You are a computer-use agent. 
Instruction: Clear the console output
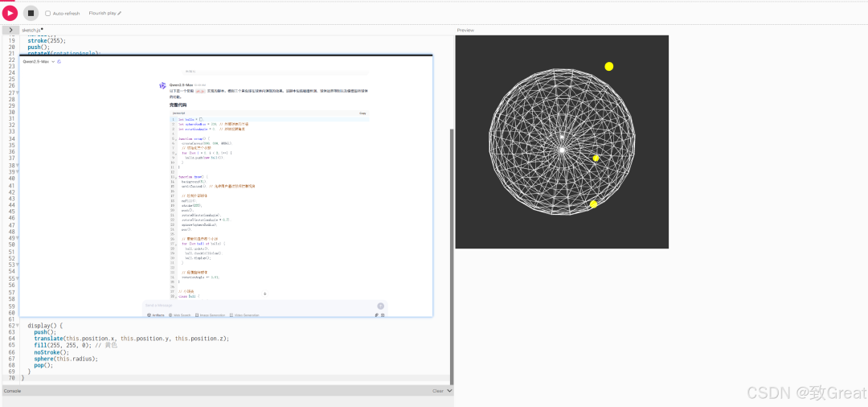click(438, 390)
